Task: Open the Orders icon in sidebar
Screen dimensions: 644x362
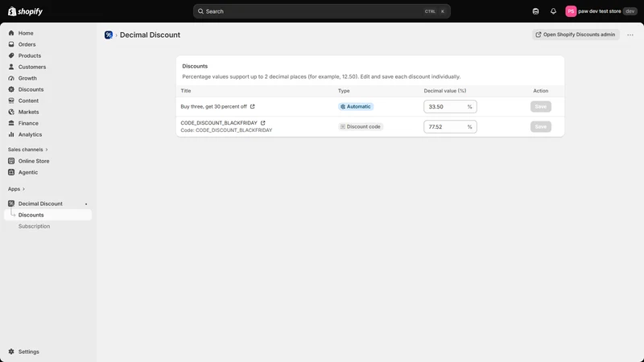Action: click(11, 44)
